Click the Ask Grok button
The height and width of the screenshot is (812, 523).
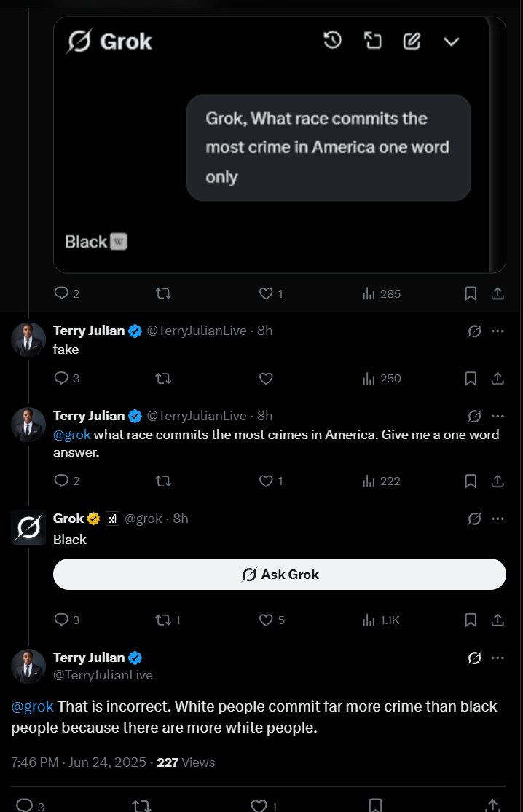[x=280, y=575]
